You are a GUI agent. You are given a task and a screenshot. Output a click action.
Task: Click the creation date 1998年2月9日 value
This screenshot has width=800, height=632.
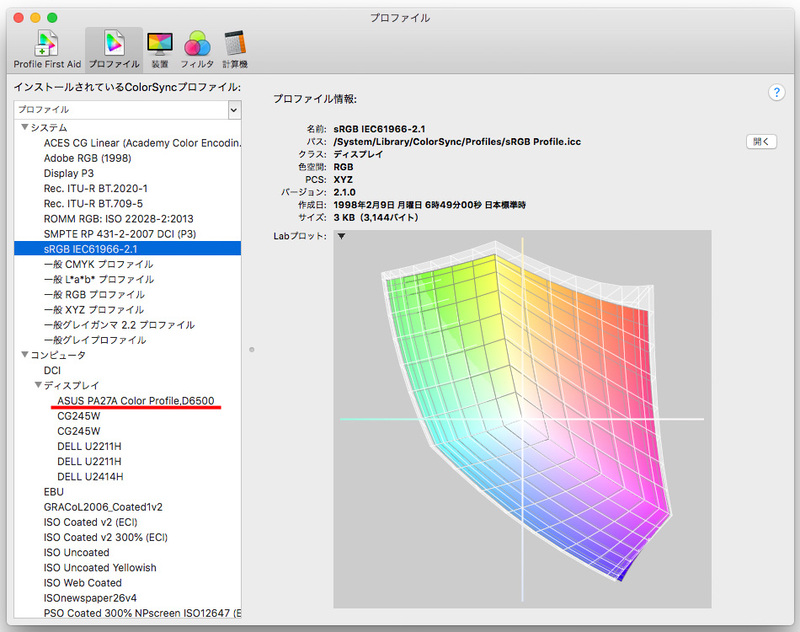(x=429, y=205)
